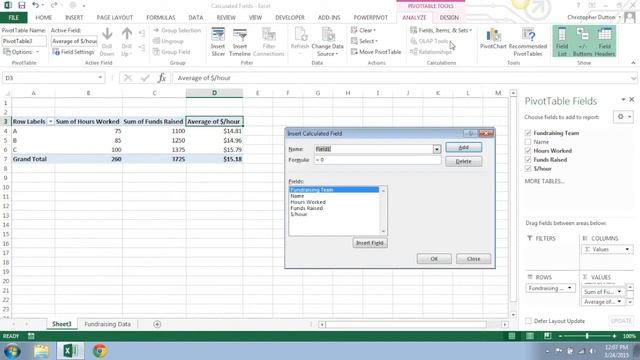Switch to Normal view in status bar
The image size is (640, 360).
(x=511, y=336)
